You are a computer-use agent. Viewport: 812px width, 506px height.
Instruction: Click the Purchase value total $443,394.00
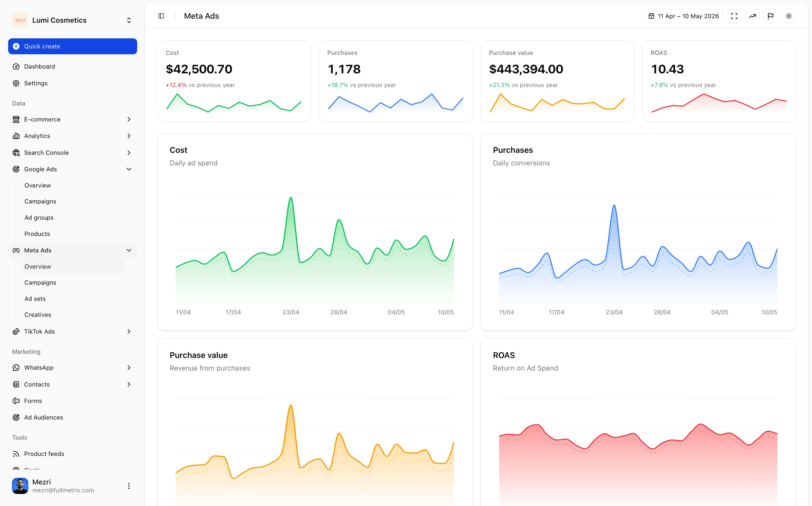tap(526, 69)
